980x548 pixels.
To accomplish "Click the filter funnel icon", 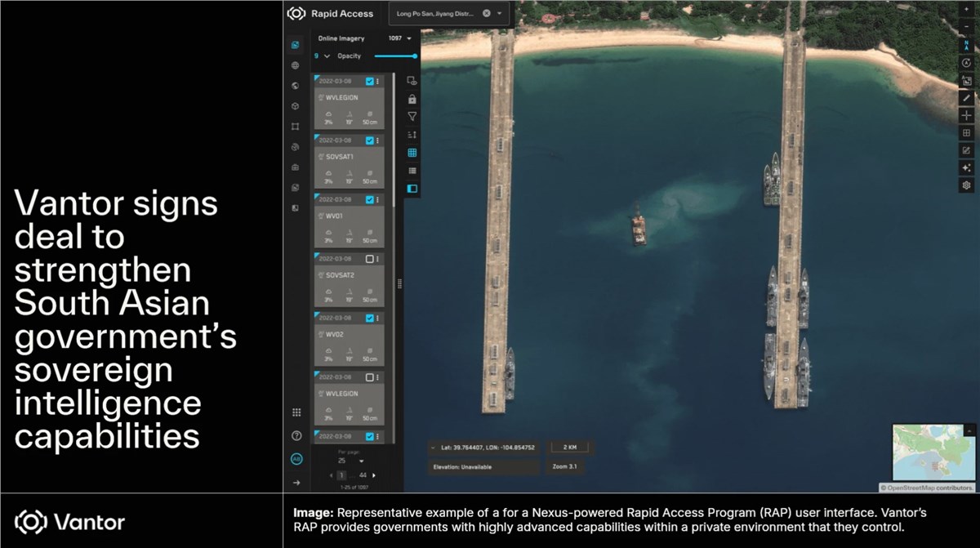I will (x=412, y=117).
